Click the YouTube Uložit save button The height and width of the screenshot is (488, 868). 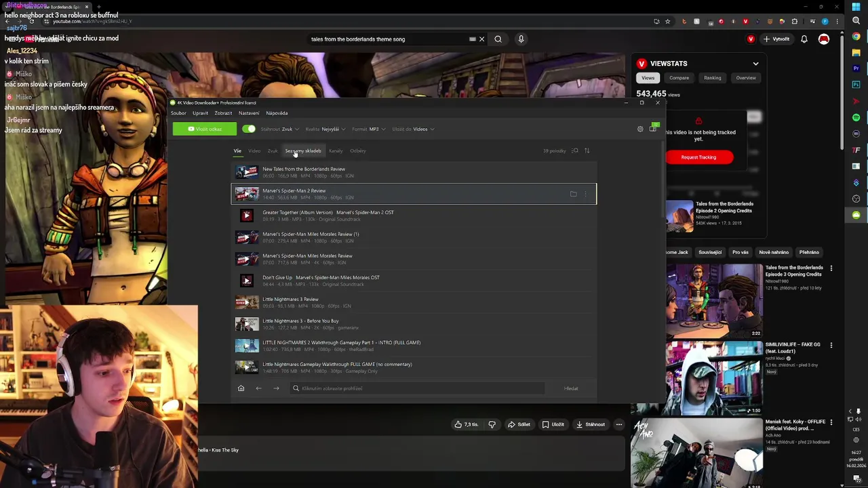coord(553,424)
